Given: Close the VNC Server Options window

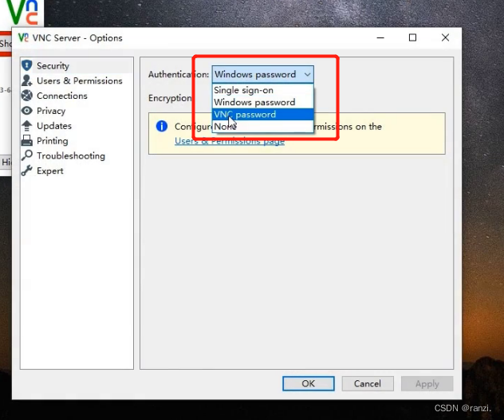Looking at the screenshot, I should click(445, 37).
